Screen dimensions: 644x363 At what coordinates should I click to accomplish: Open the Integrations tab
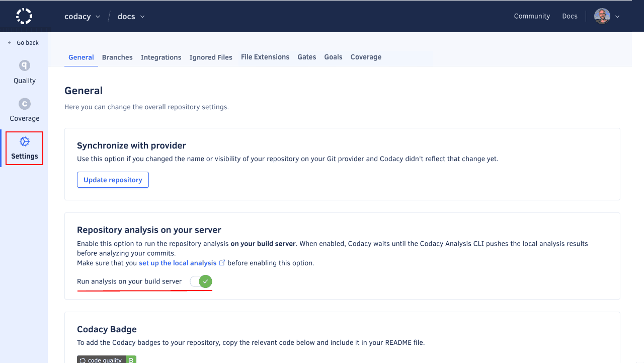(x=161, y=57)
